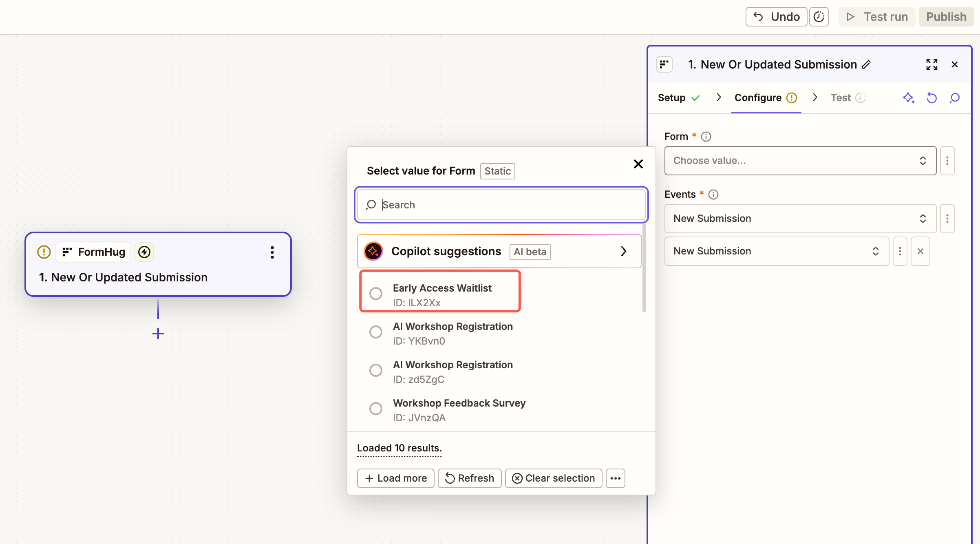Click the AI beta badge
Viewport: 980px width, 544px height.
530,252
